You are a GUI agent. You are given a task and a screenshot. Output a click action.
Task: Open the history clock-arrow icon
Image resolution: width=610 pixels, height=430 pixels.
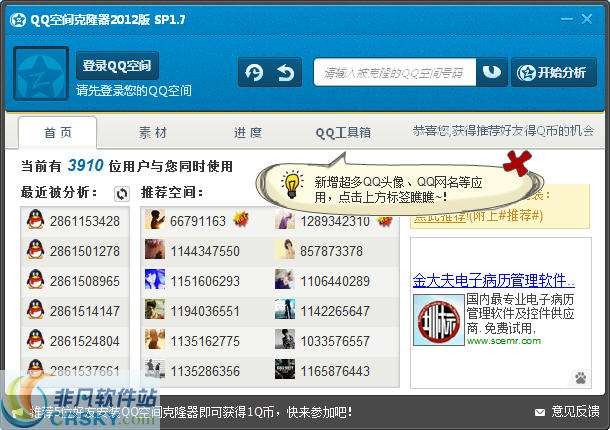254,72
